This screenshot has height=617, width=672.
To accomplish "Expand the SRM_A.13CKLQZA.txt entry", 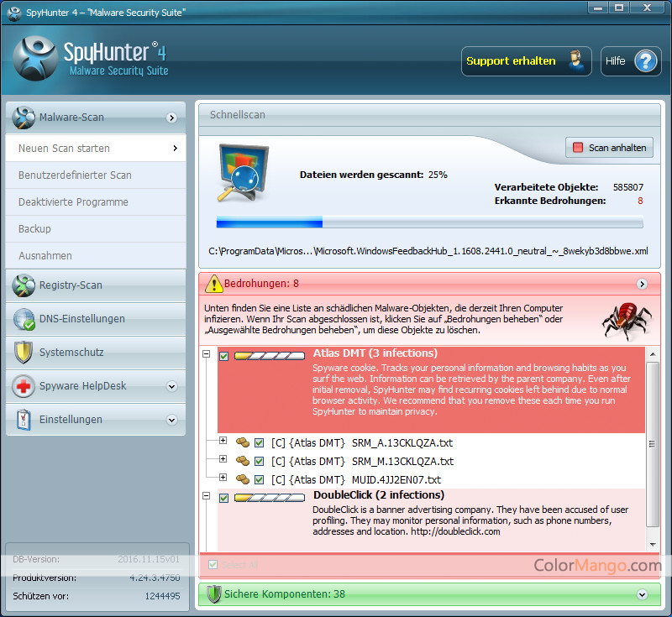I will point(223,440).
